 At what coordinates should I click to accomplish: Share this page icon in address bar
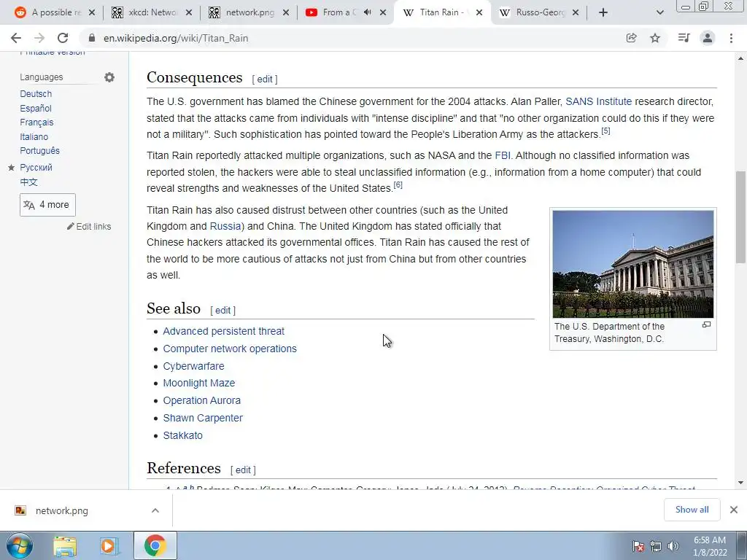pyautogui.click(x=631, y=38)
